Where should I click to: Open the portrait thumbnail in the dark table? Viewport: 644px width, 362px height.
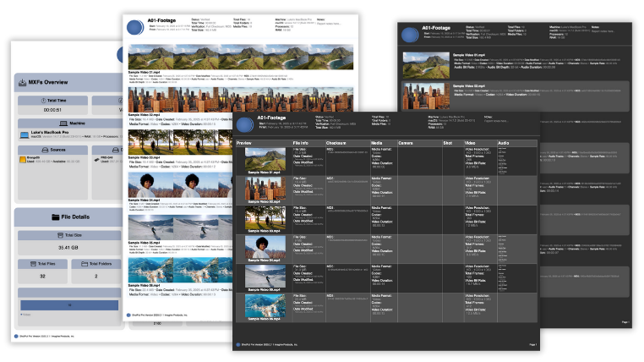point(264,248)
